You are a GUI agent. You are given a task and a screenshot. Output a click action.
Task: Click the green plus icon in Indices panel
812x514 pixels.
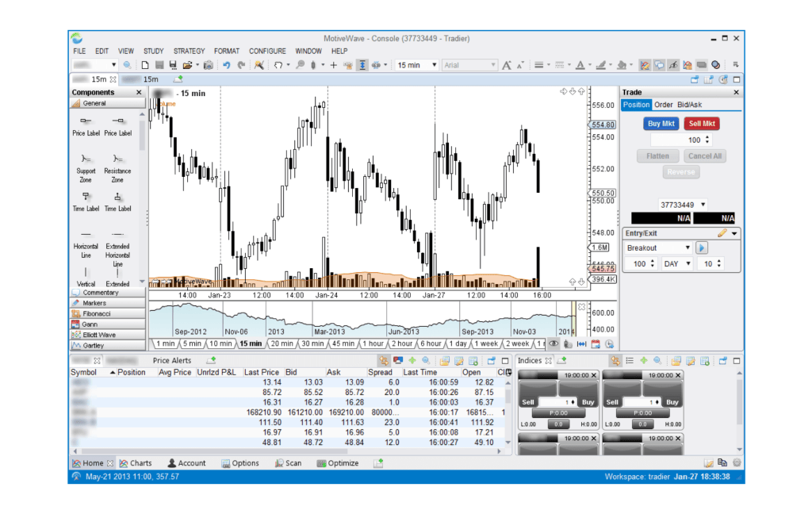click(x=643, y=361)
